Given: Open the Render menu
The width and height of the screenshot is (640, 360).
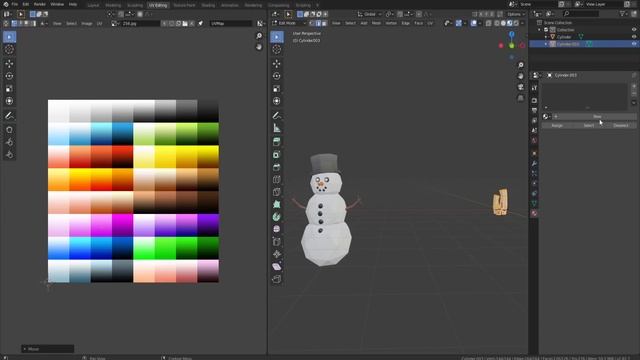Looking at the screenshot, I should coord(40,4).
